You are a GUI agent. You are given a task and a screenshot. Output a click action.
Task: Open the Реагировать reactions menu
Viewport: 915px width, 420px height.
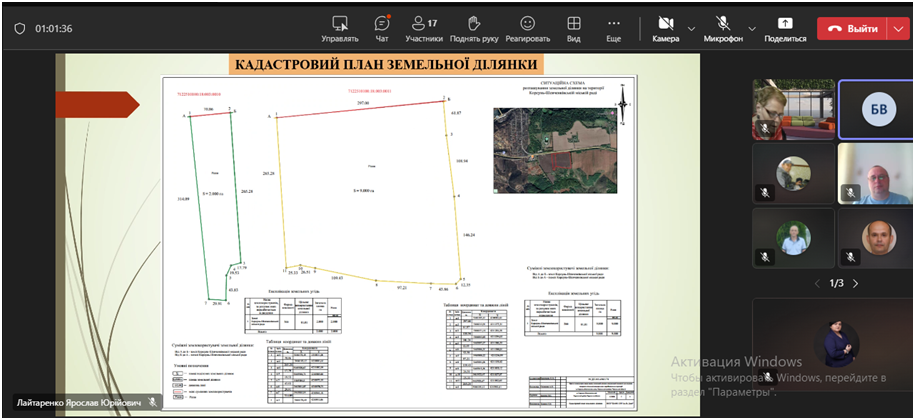point(527,28)
